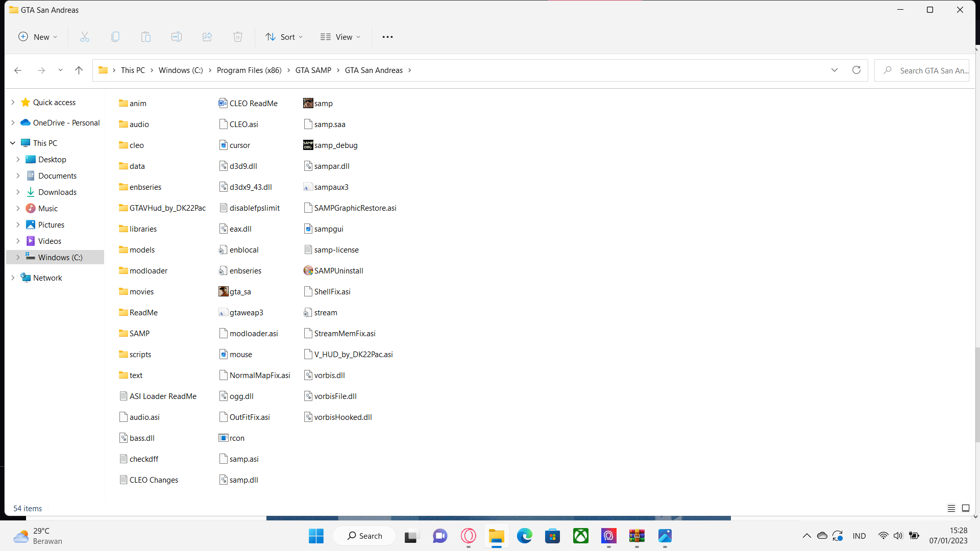
Task: Expand the Downloads tree node
Action: tap(18, 192)
